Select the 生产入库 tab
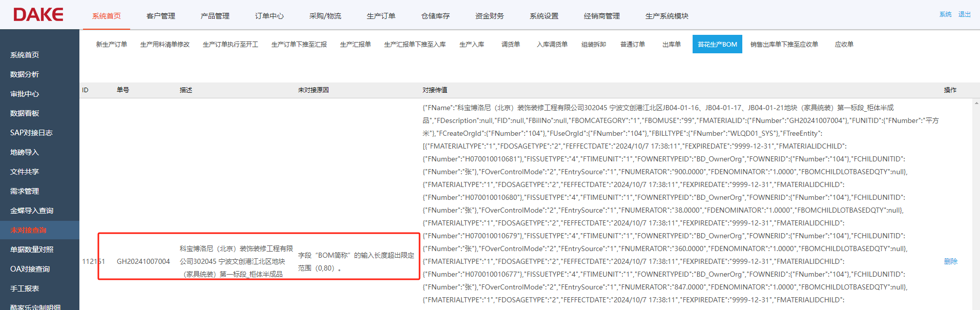This screenshot has width=980, height=310. click(472, 45)
